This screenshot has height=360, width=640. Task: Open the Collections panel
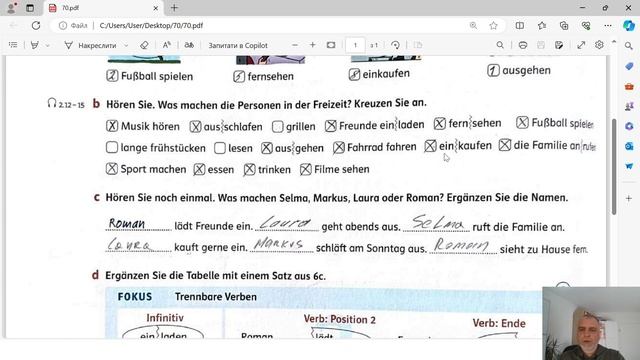(564, 25)
